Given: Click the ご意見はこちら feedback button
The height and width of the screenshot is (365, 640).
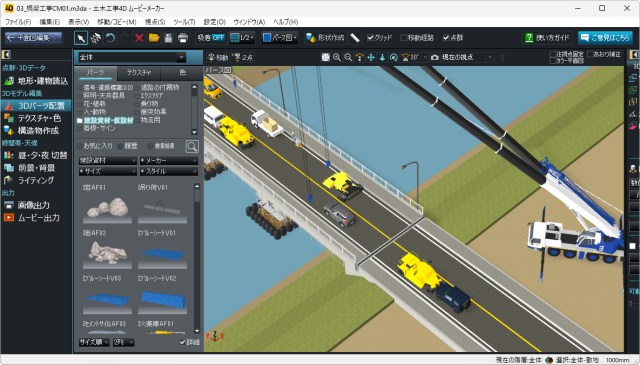Looking at the screenshot, I should (605, 38).
